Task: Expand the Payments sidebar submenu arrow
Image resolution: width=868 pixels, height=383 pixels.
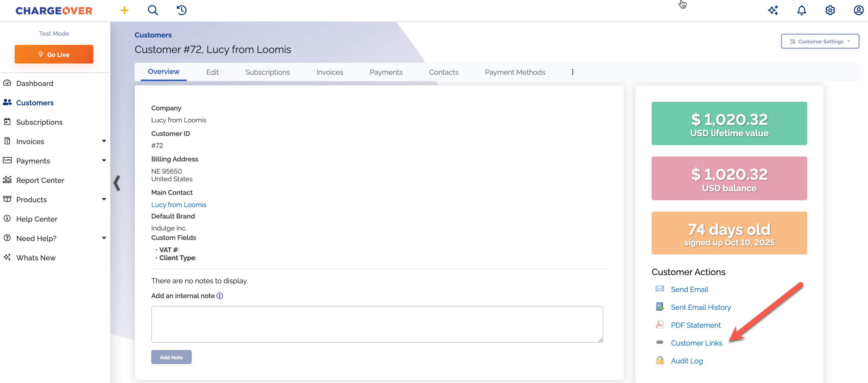Action: tap(104, 161)
